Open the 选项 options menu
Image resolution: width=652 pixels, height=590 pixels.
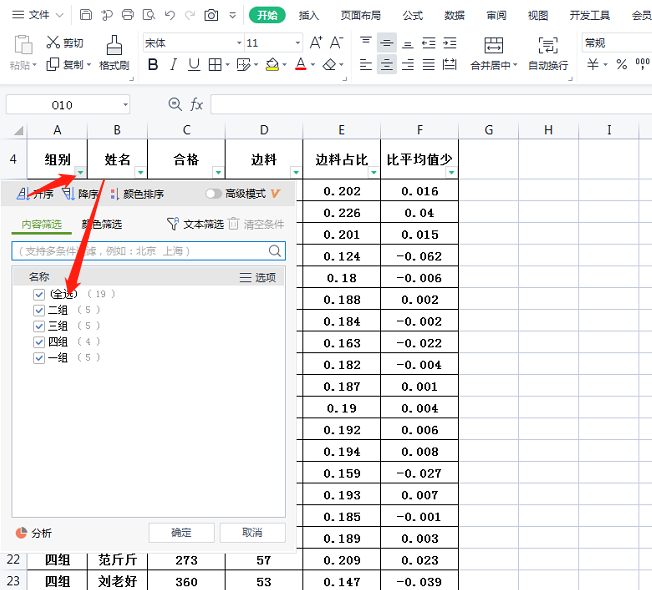[257, 277]
